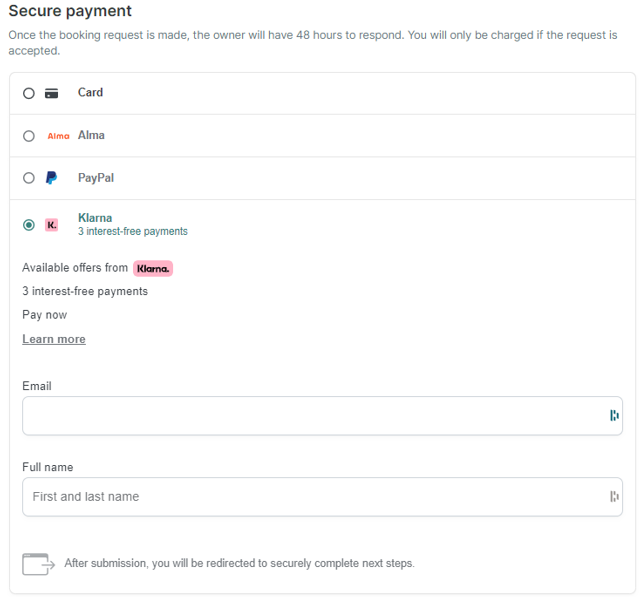The width and height of the screenshot is (641, 606).
Task: Select the Card radio button
Action: [x=29, y=93]
